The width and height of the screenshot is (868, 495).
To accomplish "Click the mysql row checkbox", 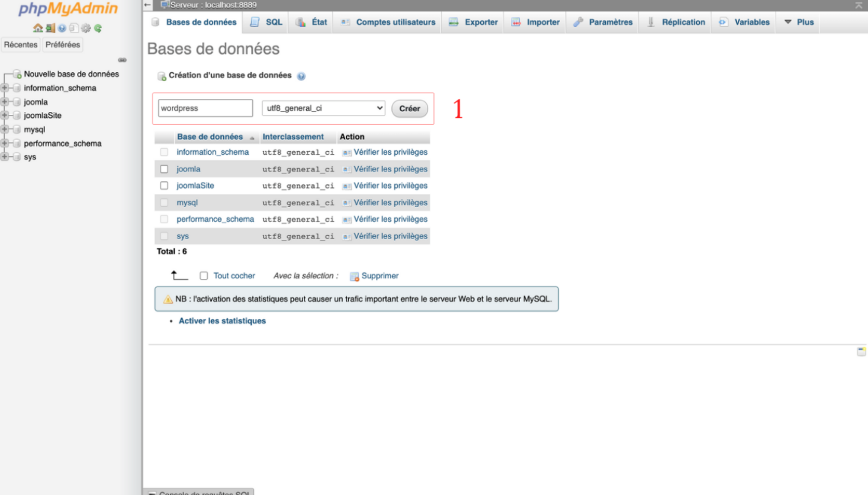I will pos(164,202).
